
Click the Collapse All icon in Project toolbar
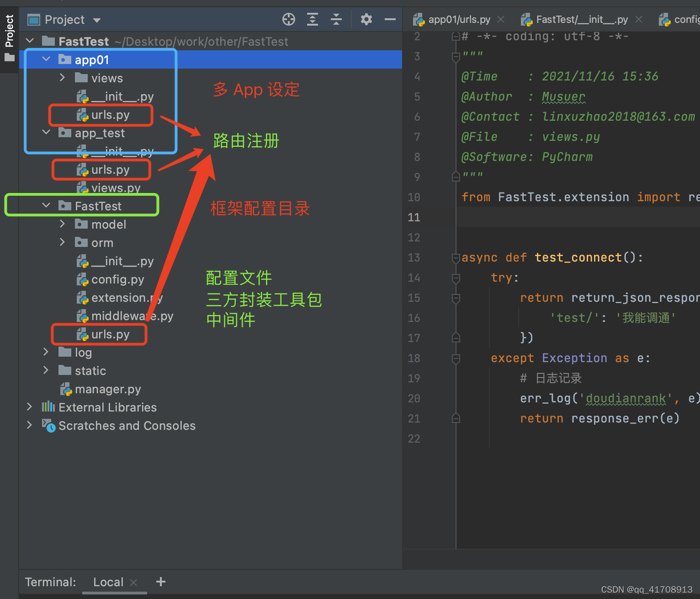(336, 19)
